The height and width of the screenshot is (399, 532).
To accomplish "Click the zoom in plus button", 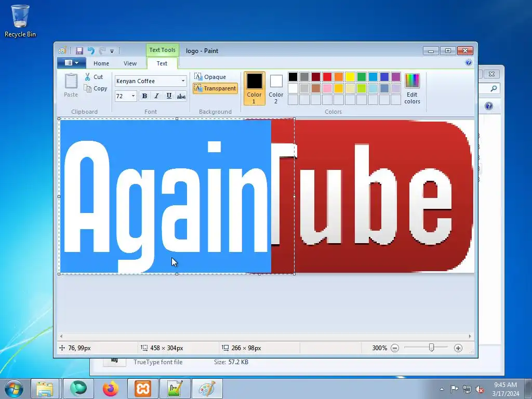I will 458,348.
